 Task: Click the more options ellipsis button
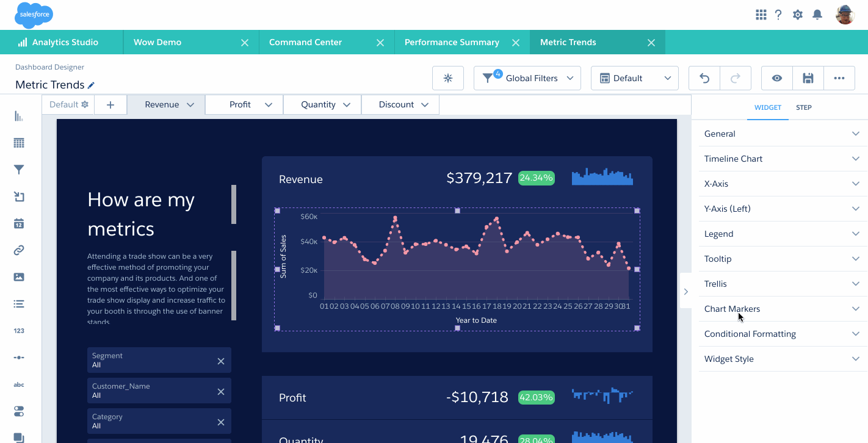[x=839, y=78]
